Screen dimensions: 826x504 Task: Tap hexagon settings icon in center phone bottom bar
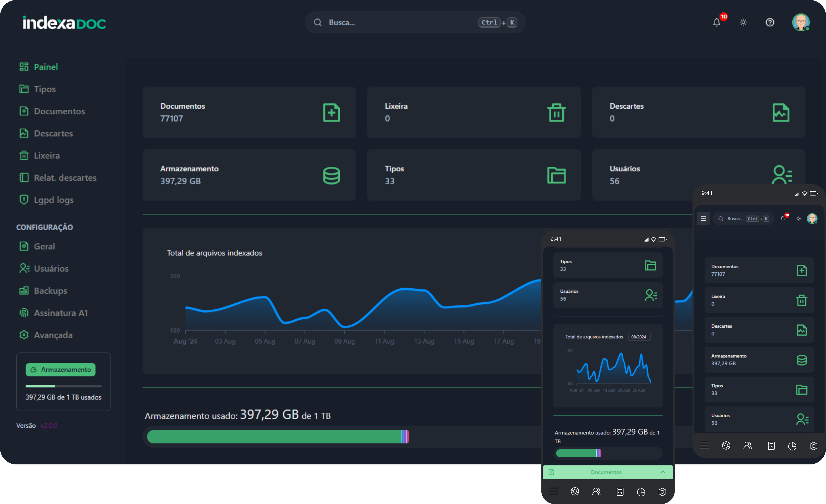pos(662,492)
